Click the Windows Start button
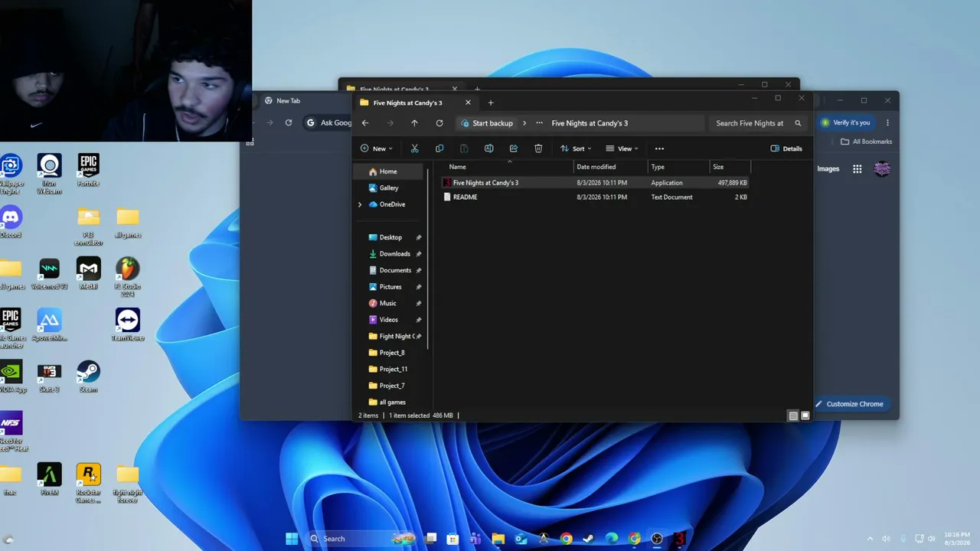 coord(292,539)
